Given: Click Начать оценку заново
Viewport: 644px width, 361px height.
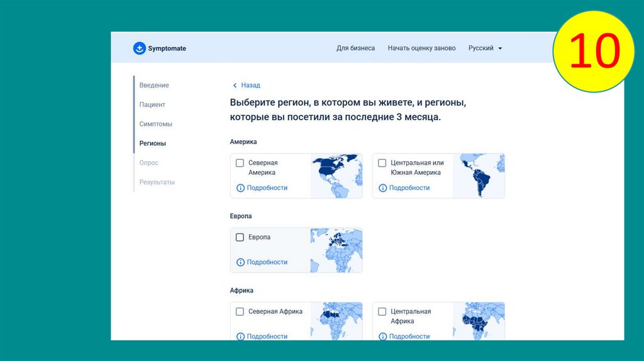Looking at the screenshot, I should coord(422,48).
